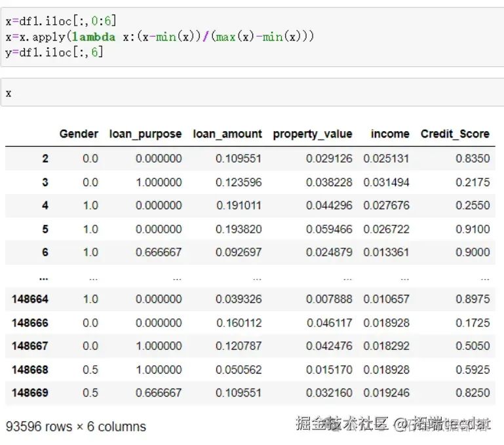Click Gender value 0.5 in row 148668
This screenshot has height=445, width=504.
[90, 370]
